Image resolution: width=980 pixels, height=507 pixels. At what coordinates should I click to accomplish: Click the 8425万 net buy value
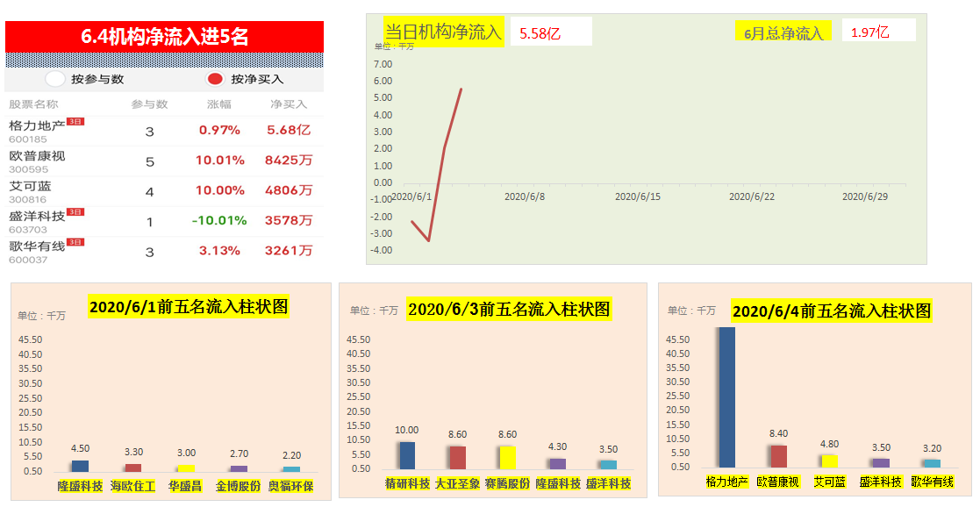(x=289, y=160)
